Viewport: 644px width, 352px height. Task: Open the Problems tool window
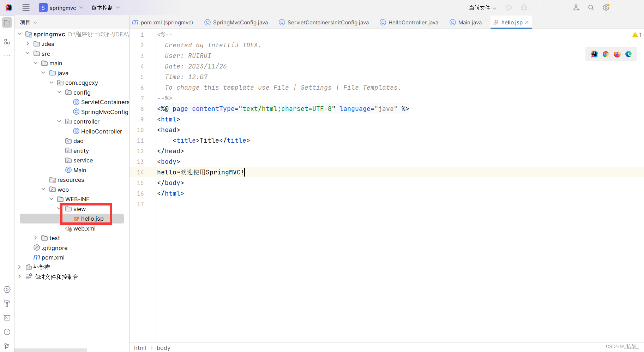tap(7, 332)
